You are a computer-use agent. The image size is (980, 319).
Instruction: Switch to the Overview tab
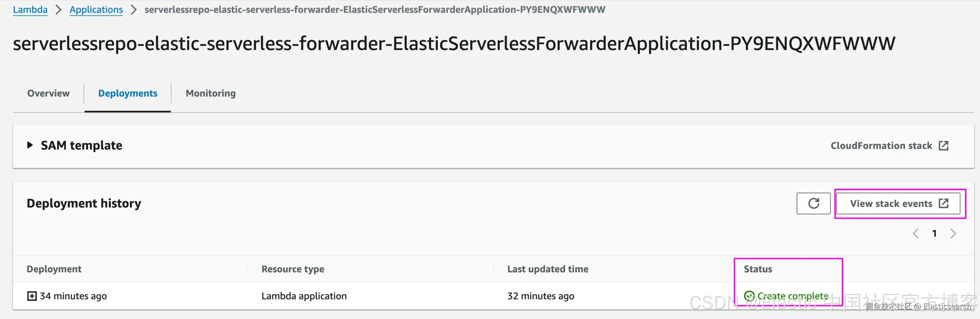click(48, 93)
